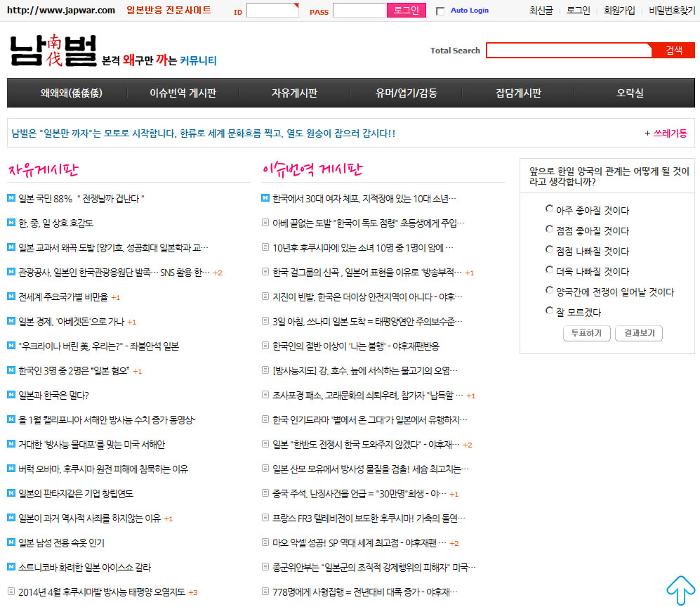Click the 남벌 site logo
The image size is (700, 607).
click(x=53, y=51)
